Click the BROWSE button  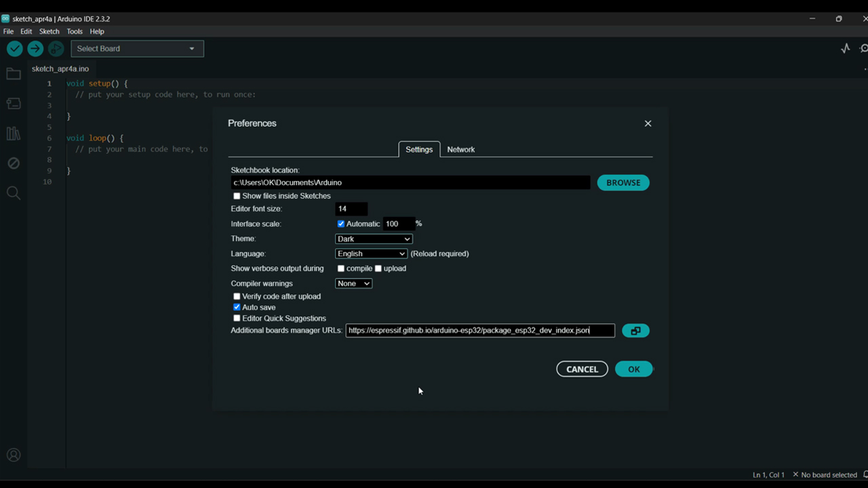(x=623, y=182)
